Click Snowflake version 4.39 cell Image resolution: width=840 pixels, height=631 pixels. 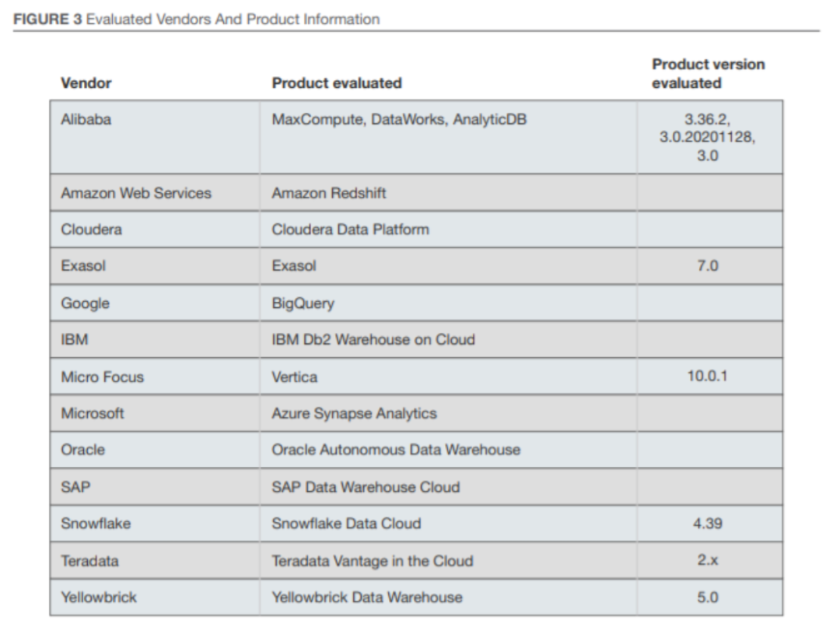coord(708,524)
